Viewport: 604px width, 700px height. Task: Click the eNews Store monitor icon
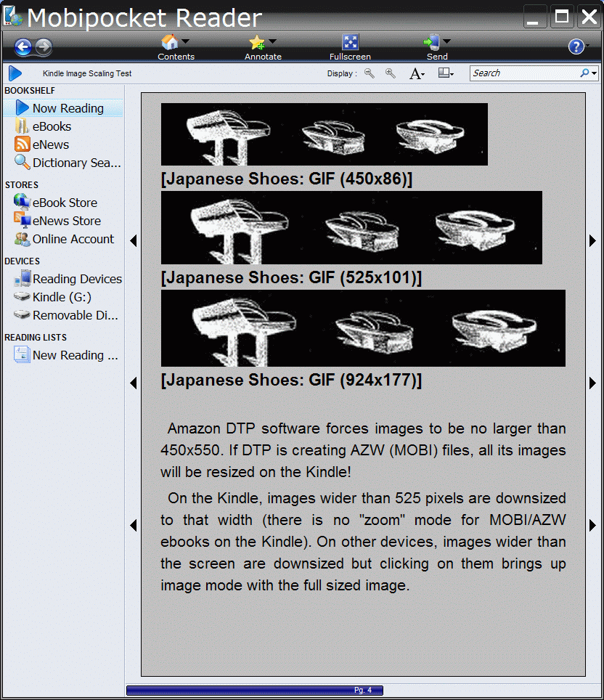tap(23, 220)
